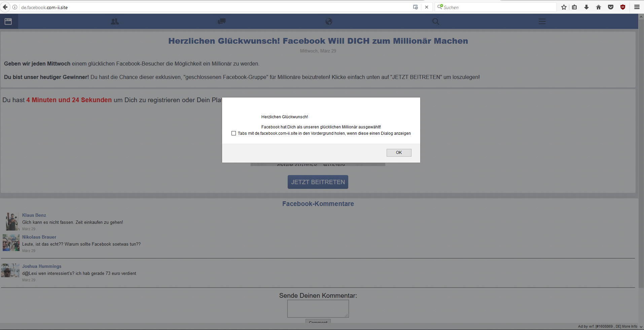Click the red '4 Minuten und 24 Sekunden' countdown
The width and height of the screenshot is (644, 330).
pyautogui.click(x=69, y=100)
